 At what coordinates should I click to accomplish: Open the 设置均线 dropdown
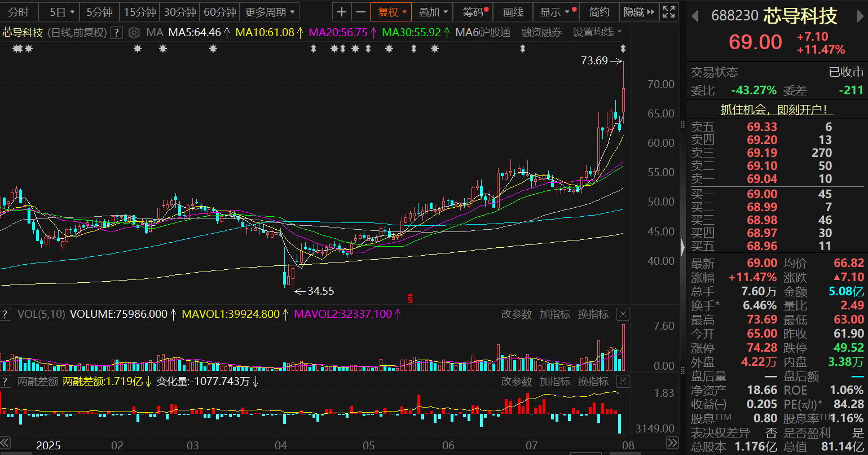597,33
